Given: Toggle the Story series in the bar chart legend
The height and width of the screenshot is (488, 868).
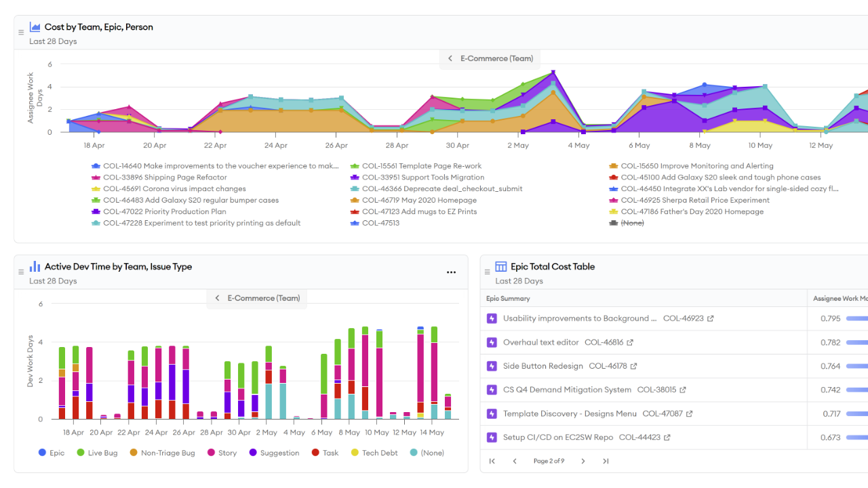Looking at the screenshot, I should (222, 453).
